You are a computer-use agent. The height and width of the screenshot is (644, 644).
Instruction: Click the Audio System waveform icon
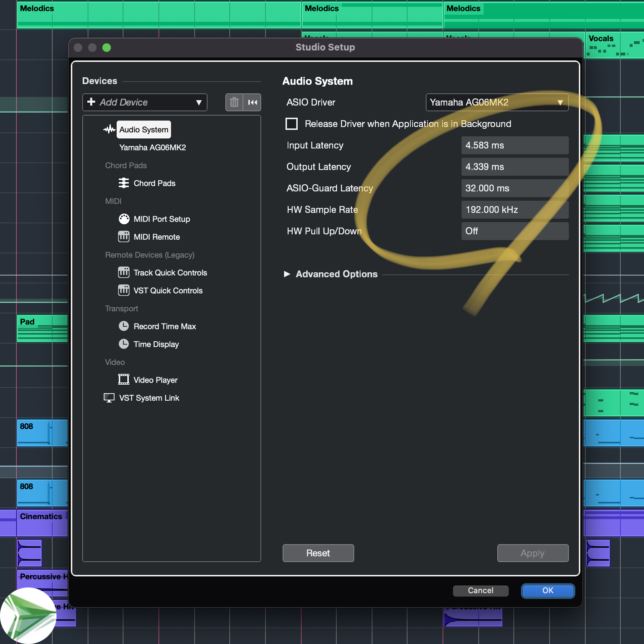[x=109, y=130]
